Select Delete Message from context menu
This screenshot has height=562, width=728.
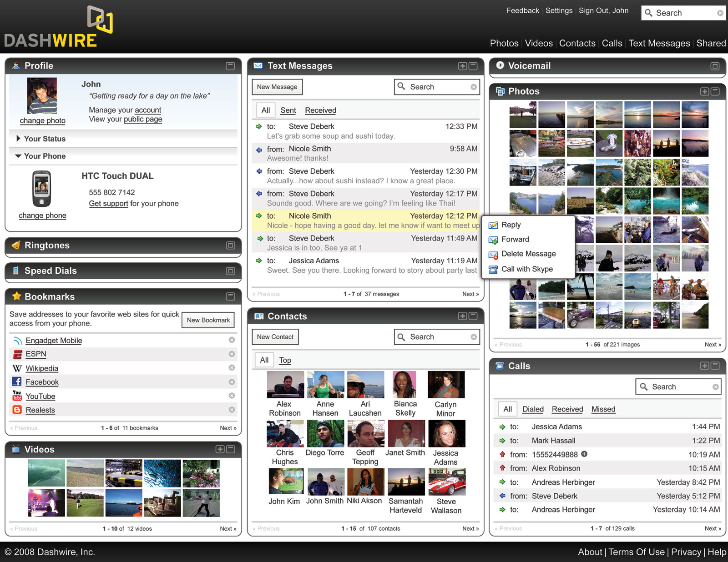(x=528, y=254)
